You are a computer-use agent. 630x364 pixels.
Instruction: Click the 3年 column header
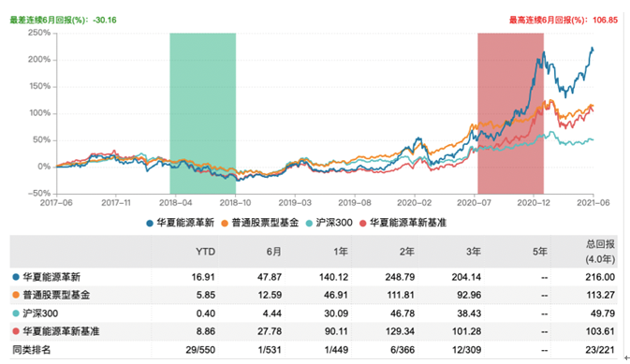click(x=474, y=252)
